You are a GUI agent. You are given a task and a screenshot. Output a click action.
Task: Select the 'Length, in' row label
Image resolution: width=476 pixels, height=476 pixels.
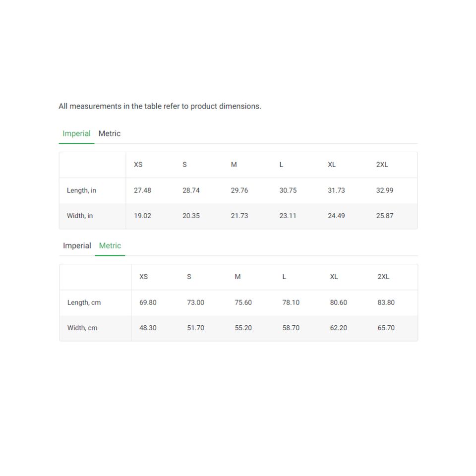point(82,190)
